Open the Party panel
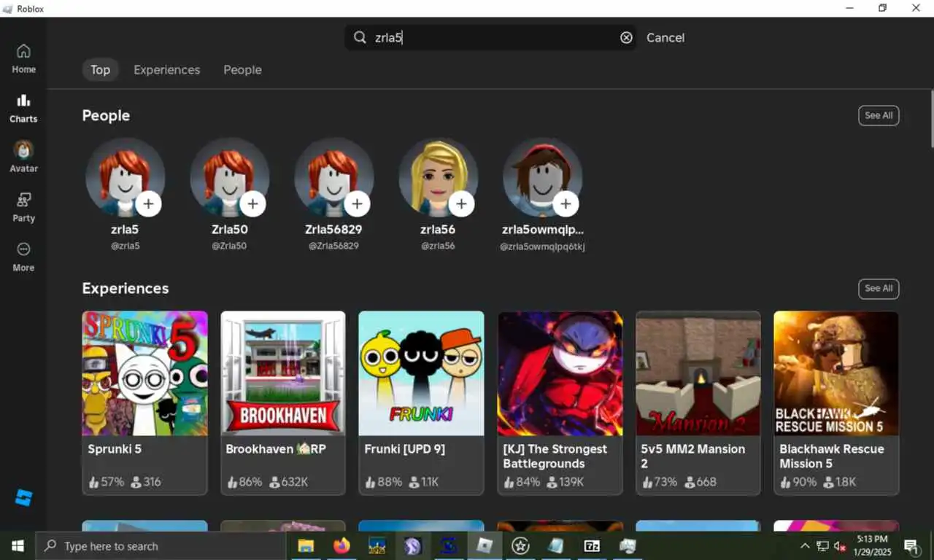Image resolution: width=934 pixels, height=560 pixels. pyautogui.click(x=23, y=207)
